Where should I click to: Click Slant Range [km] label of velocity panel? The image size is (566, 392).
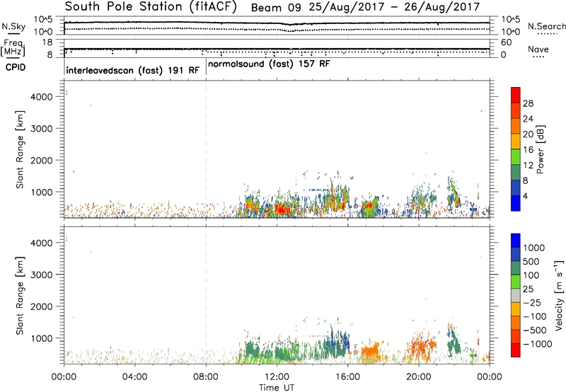pyautogui.click(x=20, y=296)
